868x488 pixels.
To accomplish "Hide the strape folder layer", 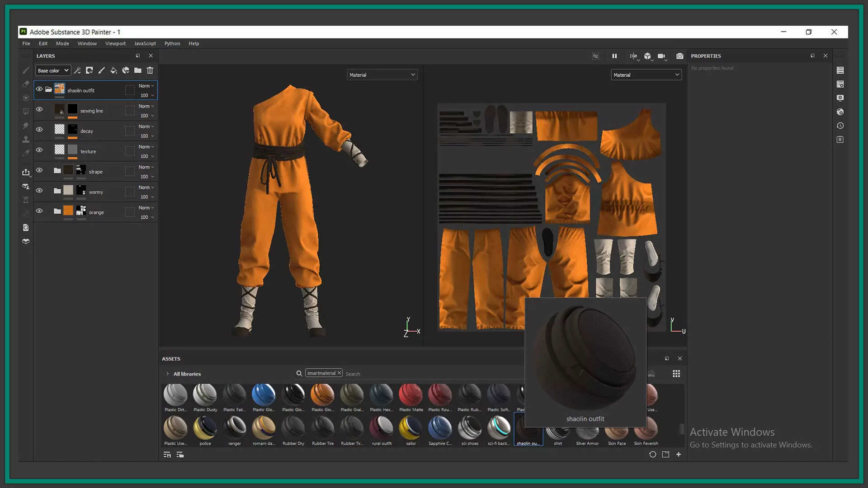I will (x=39, y=170).
